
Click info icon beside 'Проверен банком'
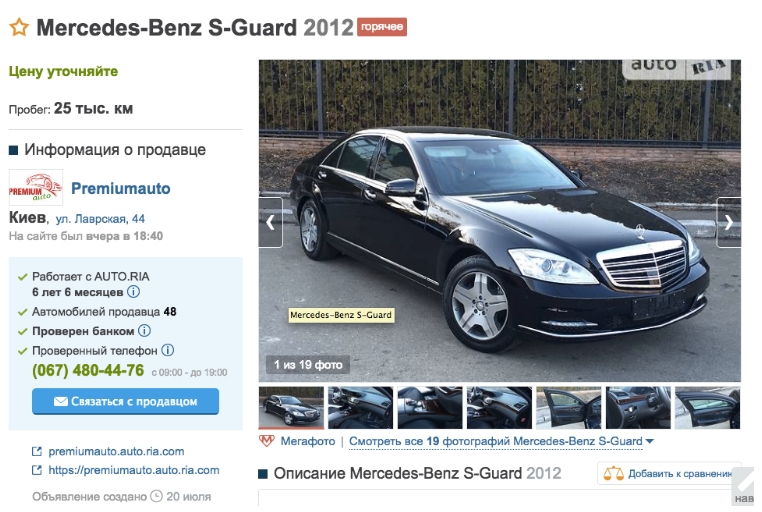tap(144, 331)
